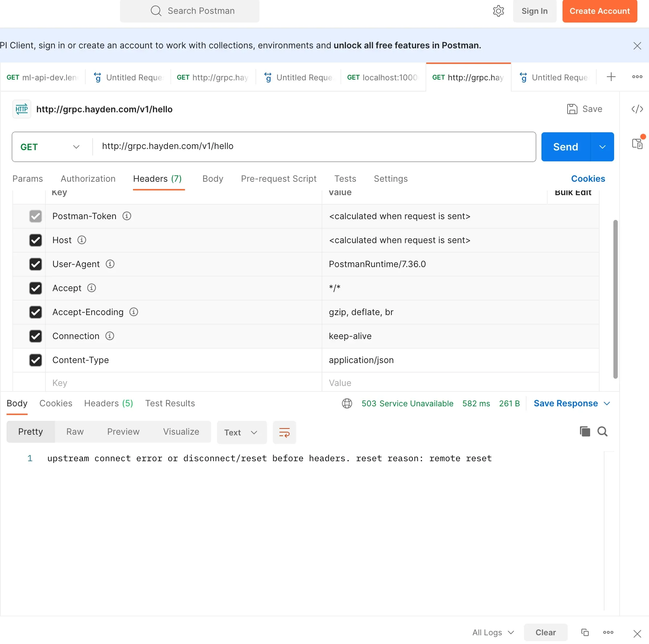This screenshot has height=644, width=649.
Task: View response Cookies tab
Action: [56, 403]
